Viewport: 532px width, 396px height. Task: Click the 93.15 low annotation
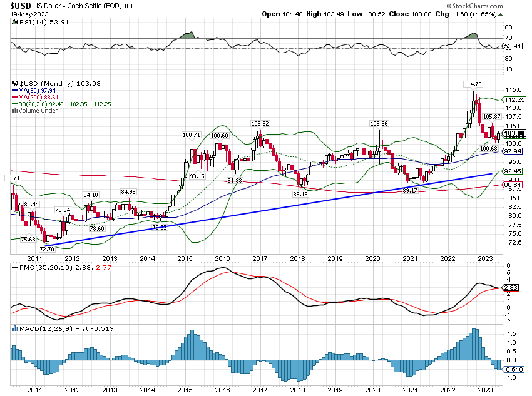pyautogui.click(x=197, y=176)
